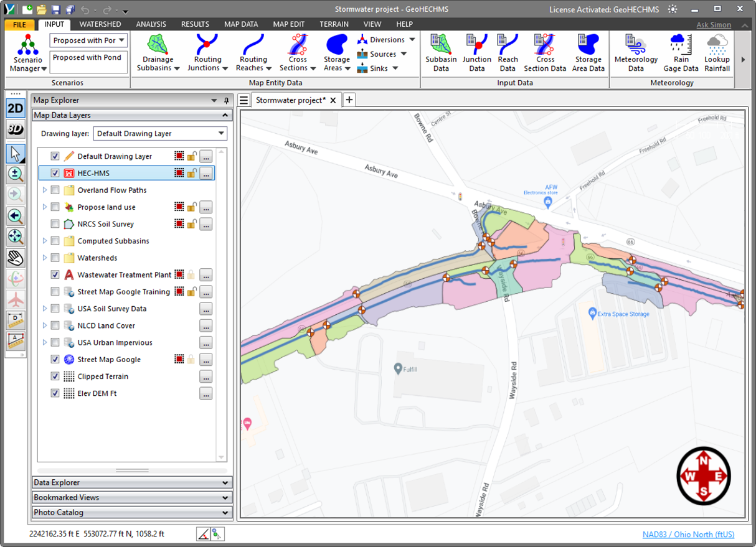Switch to RESULTS ribbon tab
756x547 pixels.
(x=195, y=24)
